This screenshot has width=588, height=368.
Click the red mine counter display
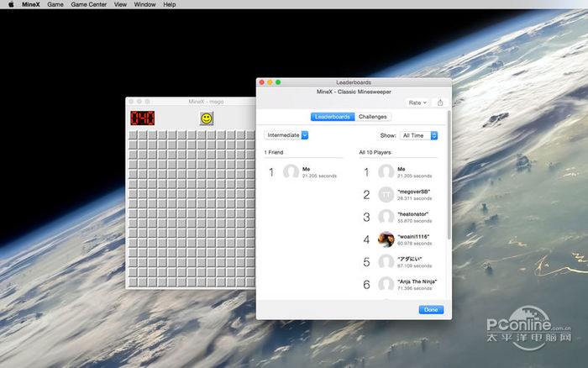tap(142, 118)
